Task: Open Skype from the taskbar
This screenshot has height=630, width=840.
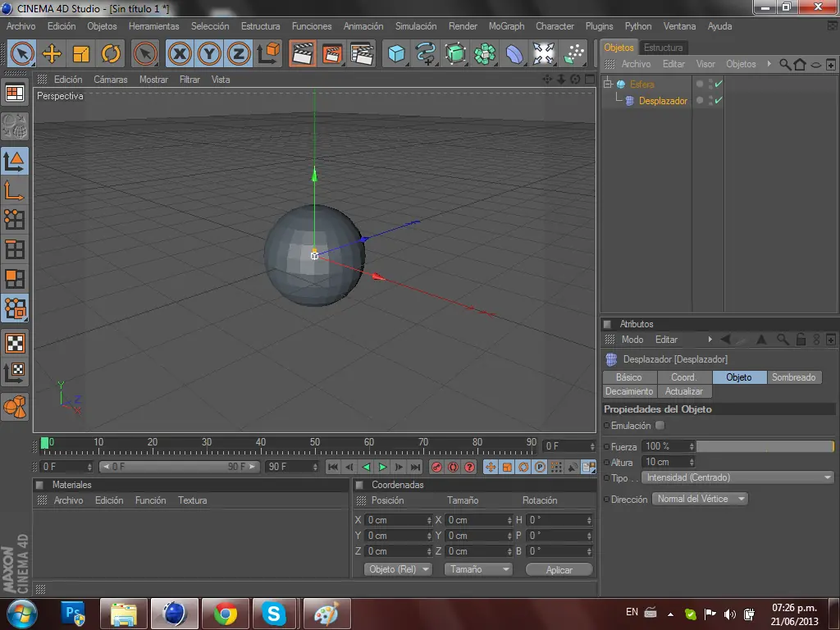Action: [x=274, y=614]
